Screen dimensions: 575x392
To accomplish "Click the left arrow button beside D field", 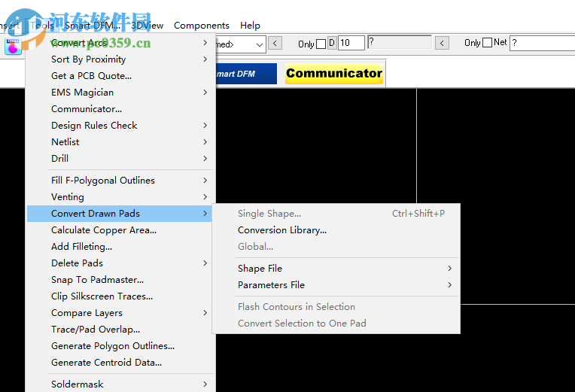I will click(x=275, y=44).
